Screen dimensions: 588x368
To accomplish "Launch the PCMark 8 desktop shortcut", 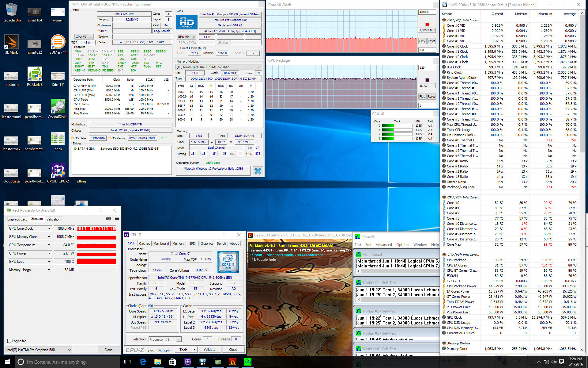I will [35, 77].
